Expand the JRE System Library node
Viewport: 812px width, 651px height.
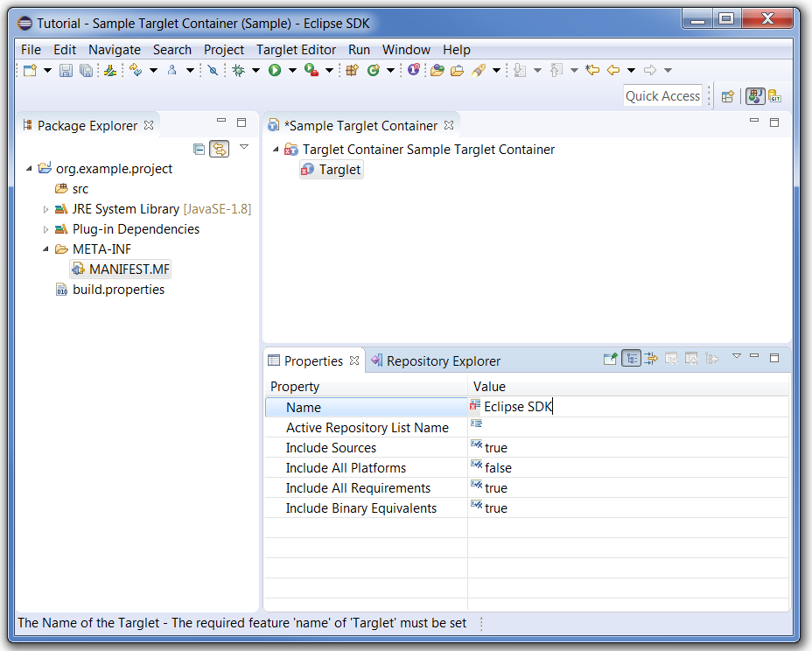tap(45, 209)
